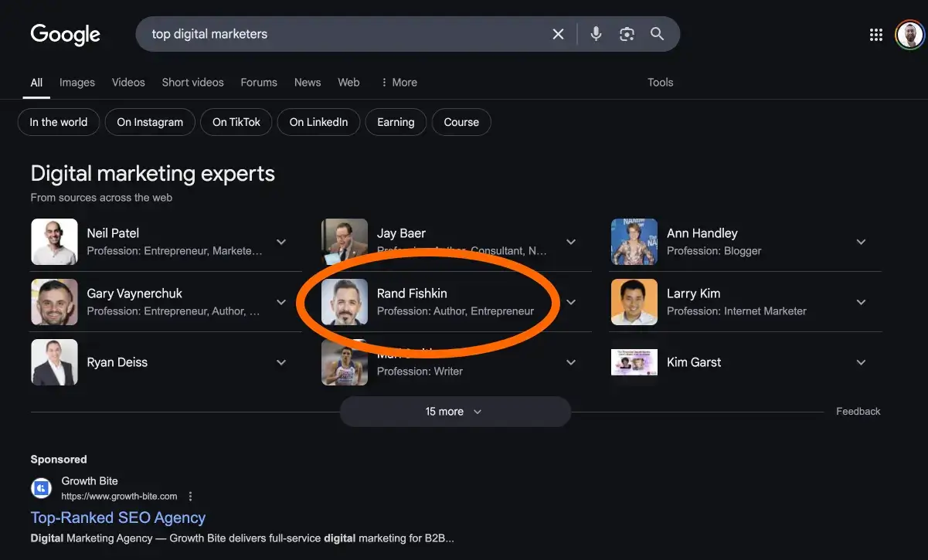This screenshot has height=560, width=928.
Task: Expand the Kim Garst entry chevron
Action: pos(861,362)
